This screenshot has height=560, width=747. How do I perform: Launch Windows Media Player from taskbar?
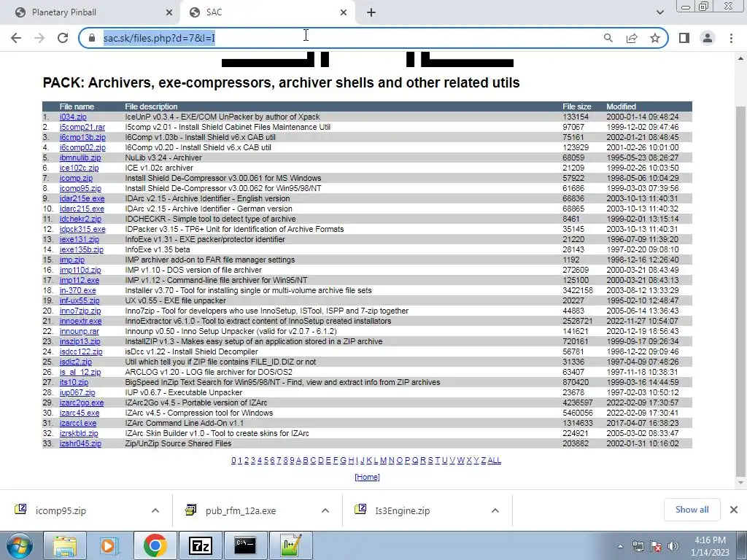click(109, 545)
